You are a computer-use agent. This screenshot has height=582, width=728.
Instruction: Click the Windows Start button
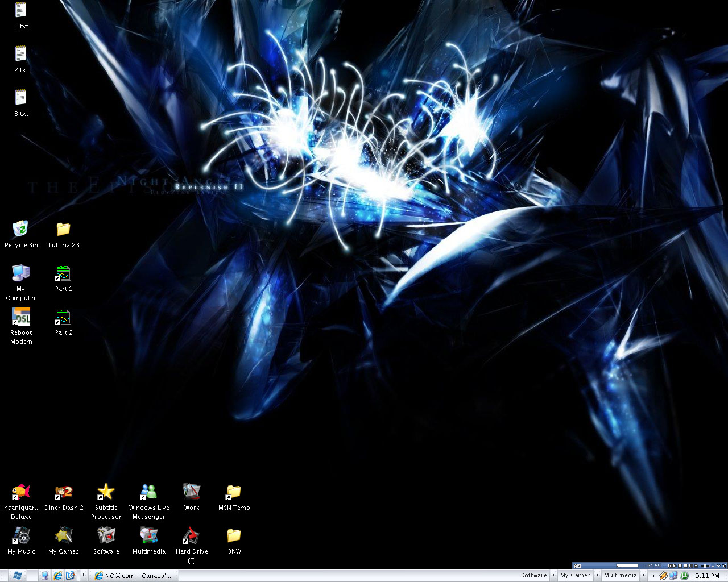coord(17,576)
